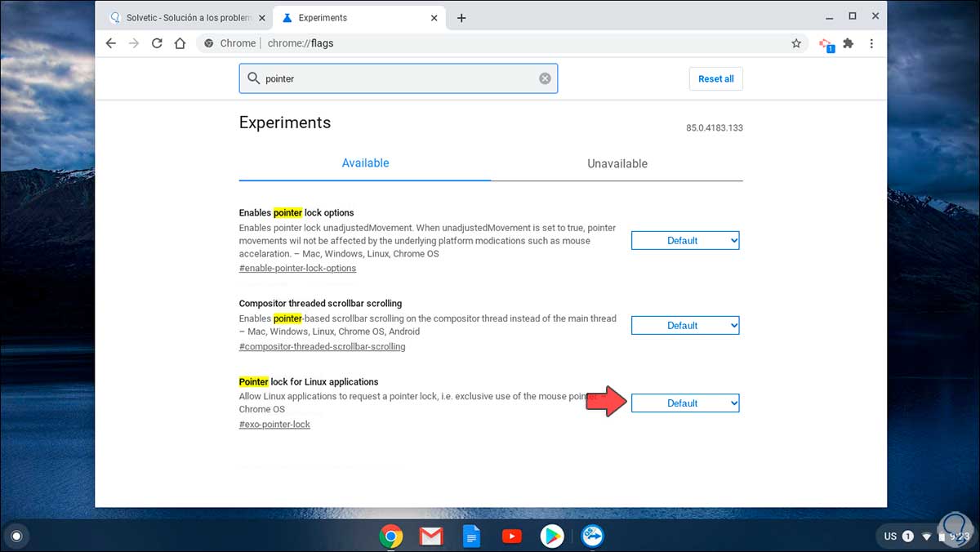Open the #compositor-threaded-scrollbar-scrolling link

coord(322,346)
